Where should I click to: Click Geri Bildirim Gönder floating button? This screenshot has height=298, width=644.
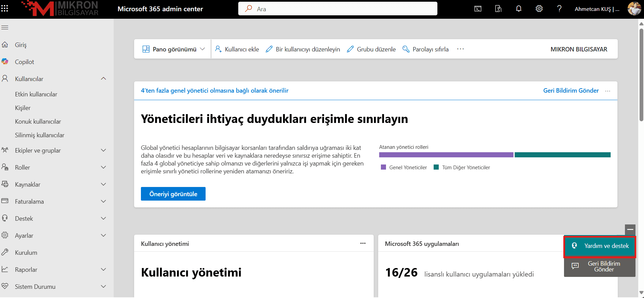pyautogui.click(x=600, y=267)
